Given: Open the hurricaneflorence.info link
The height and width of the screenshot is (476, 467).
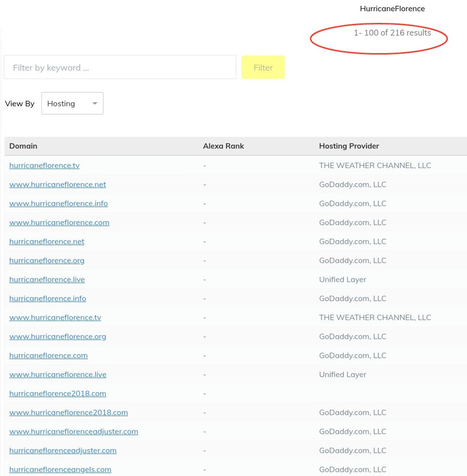Looking at the screenshot, I should click(48, 299).
